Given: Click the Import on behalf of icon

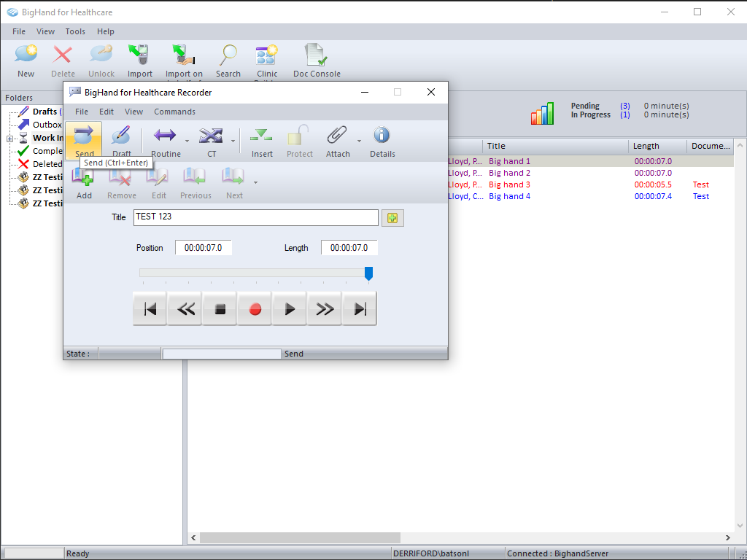Looking at the screenshot, I should (x=184, y=55).
